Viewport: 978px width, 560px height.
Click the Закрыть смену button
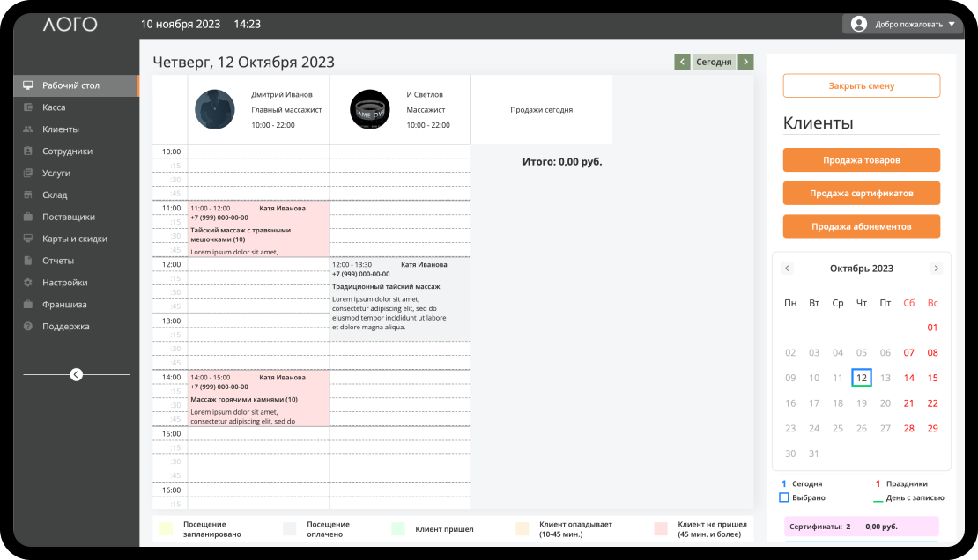(x=861, y=85)
